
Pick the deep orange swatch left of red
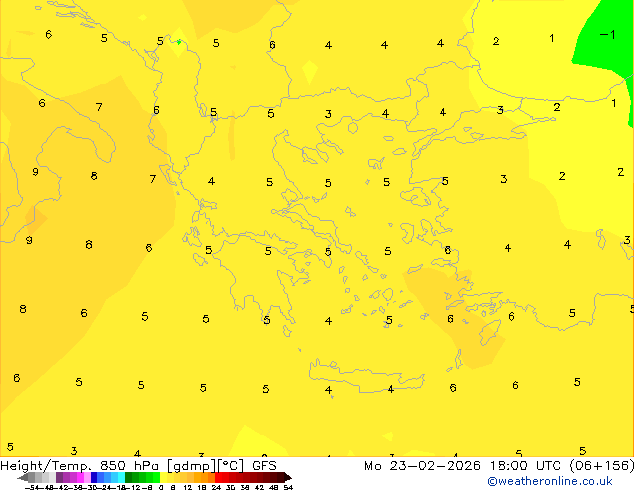click(x=211, y=477)
